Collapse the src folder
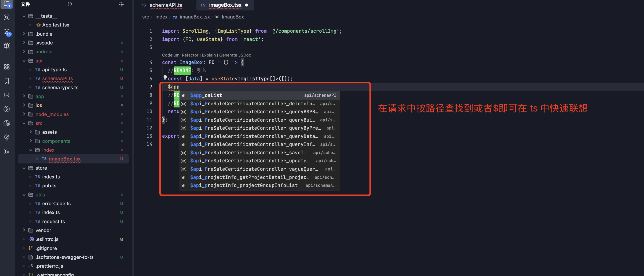The height and width of the screenshot is (276, 644). tap(24, 123)
